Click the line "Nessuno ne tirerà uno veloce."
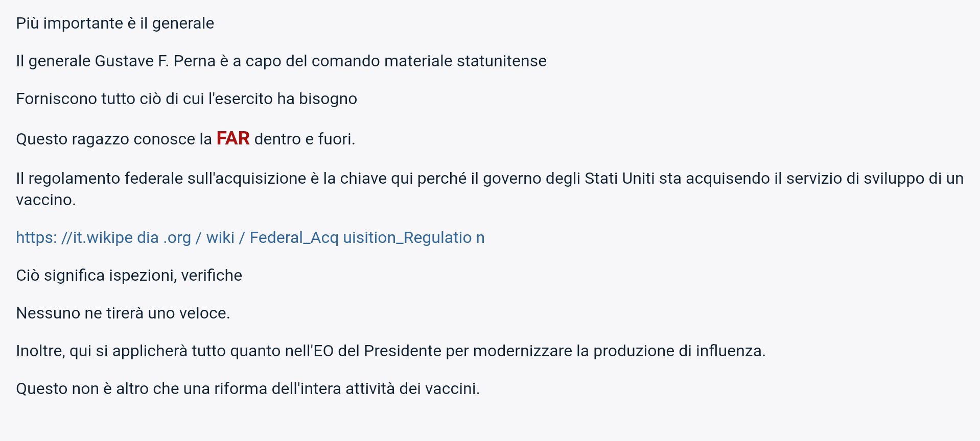The width and height of the screenshot is (980, 441). (x=123, y=313)
